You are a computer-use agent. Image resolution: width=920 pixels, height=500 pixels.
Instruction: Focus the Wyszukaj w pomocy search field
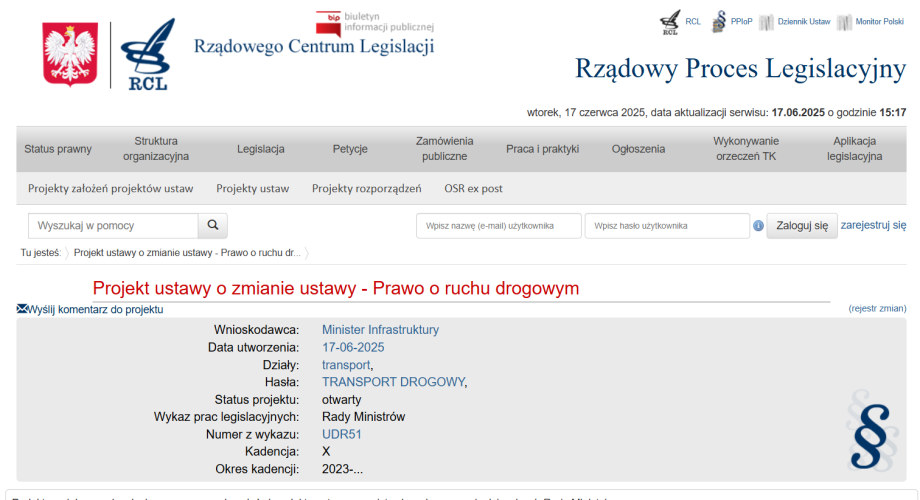[x=113, y=226]
